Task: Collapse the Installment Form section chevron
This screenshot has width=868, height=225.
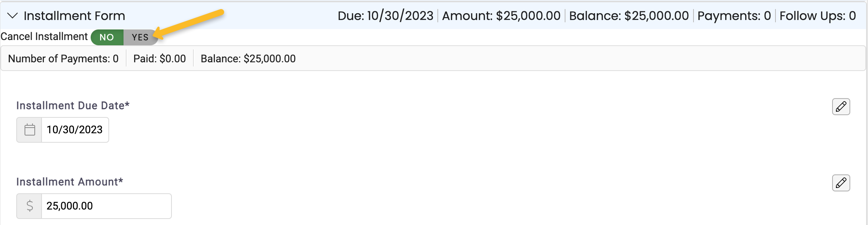Action: (12, 16)
